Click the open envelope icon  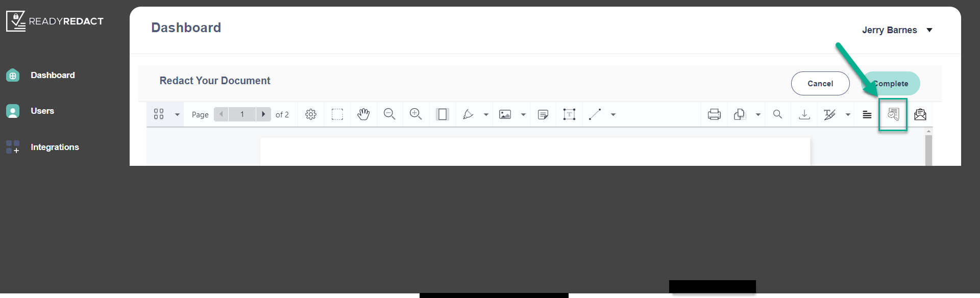(920, 114)
